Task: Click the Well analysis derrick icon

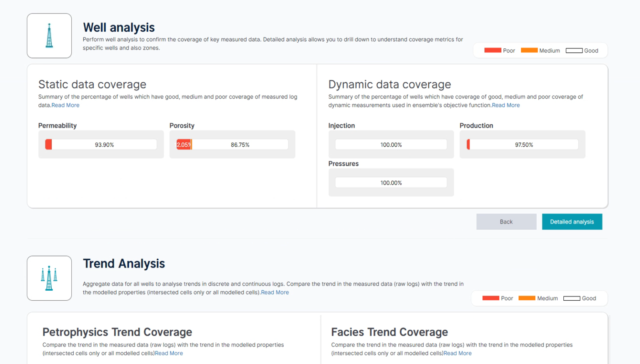Action: point(49,36)
